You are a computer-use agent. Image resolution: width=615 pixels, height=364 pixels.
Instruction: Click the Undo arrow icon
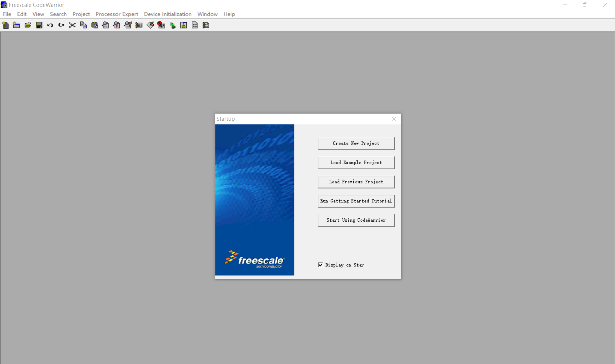[x=50, y=25]
